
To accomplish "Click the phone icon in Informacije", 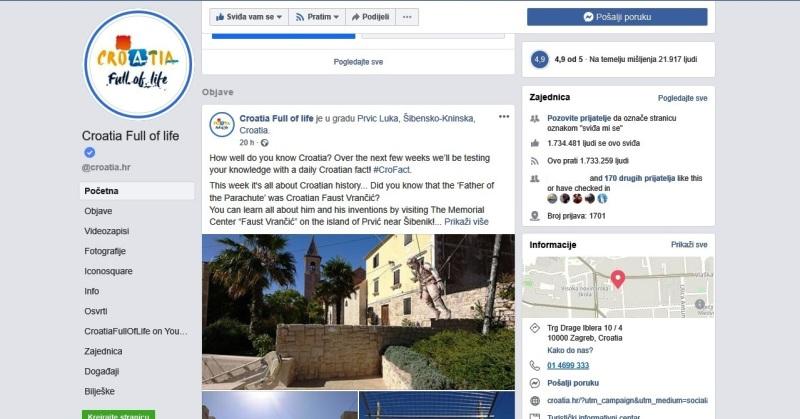I will (535, 365).
